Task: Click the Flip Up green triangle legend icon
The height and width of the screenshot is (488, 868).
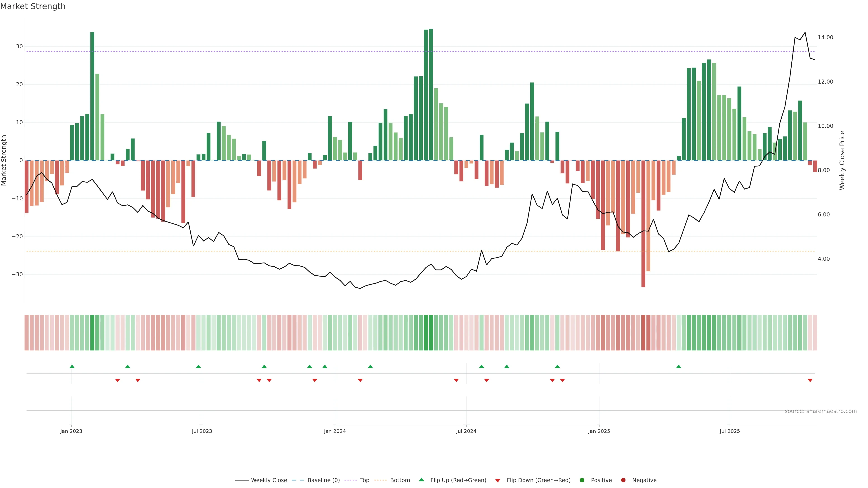Action: [x=421, y=480]
